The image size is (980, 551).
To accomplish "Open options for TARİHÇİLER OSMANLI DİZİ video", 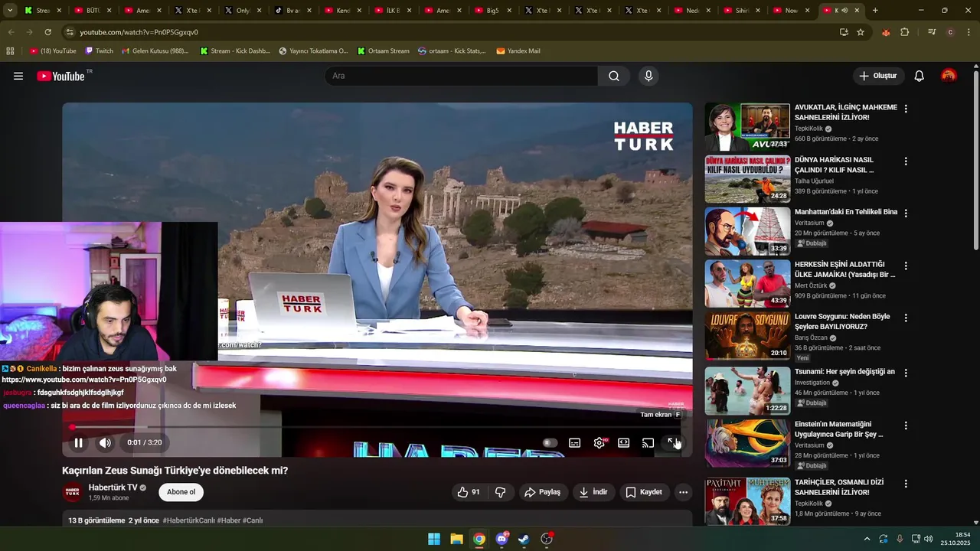I will 906,484.
